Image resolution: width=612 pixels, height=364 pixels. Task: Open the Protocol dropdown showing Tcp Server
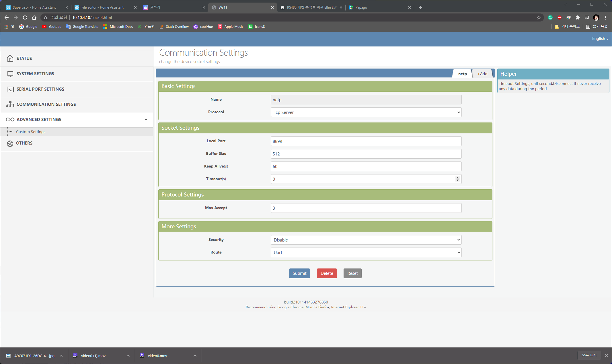coord(366,112)
